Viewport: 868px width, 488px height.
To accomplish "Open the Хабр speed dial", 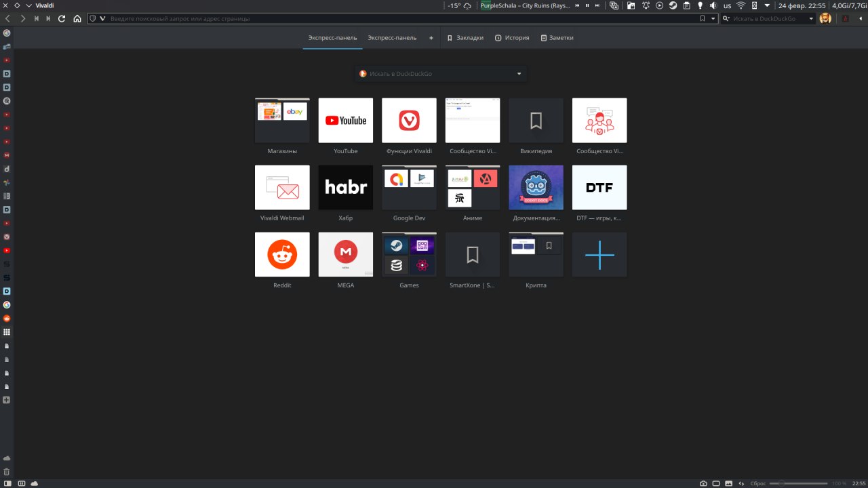I will [346, 188].
